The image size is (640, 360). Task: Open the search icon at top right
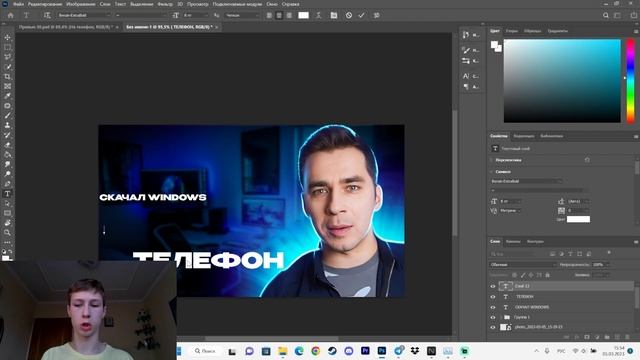[x=606, y=15]
